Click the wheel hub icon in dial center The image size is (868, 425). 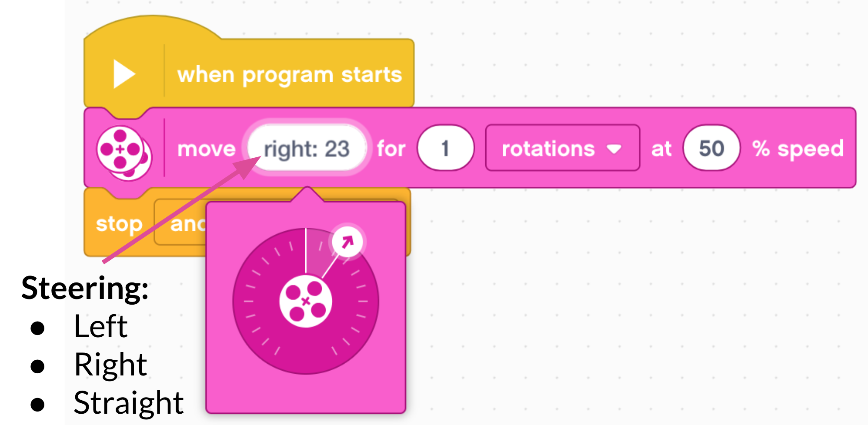(306, 301)
